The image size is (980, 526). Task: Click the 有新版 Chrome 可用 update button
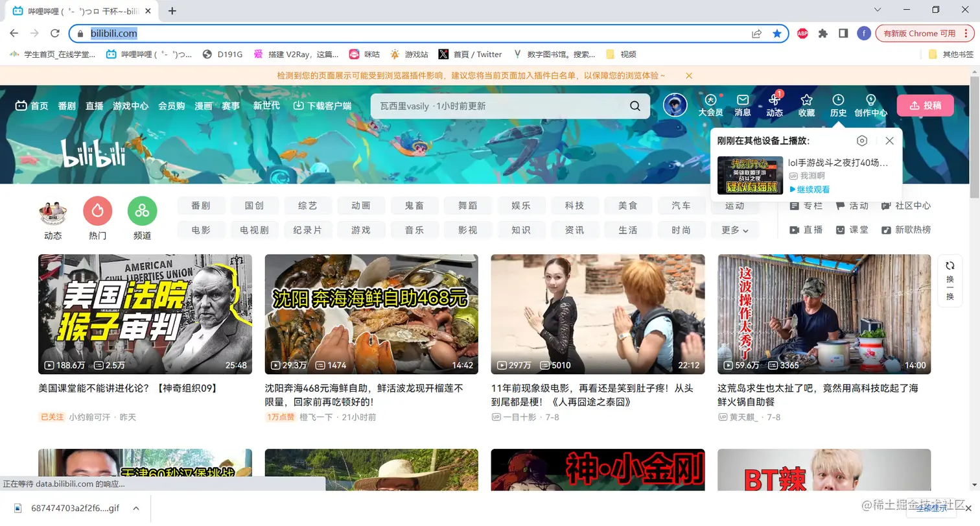924,34
